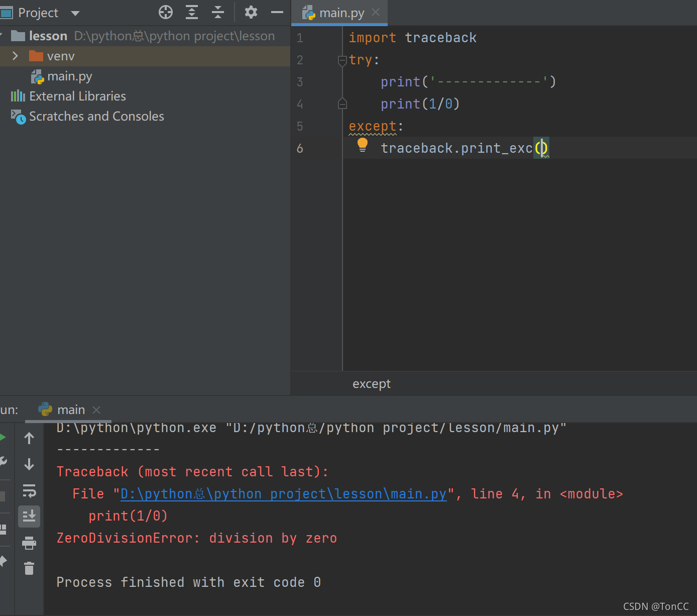Click 'Process finished with exit code 0'

point(189,582)
